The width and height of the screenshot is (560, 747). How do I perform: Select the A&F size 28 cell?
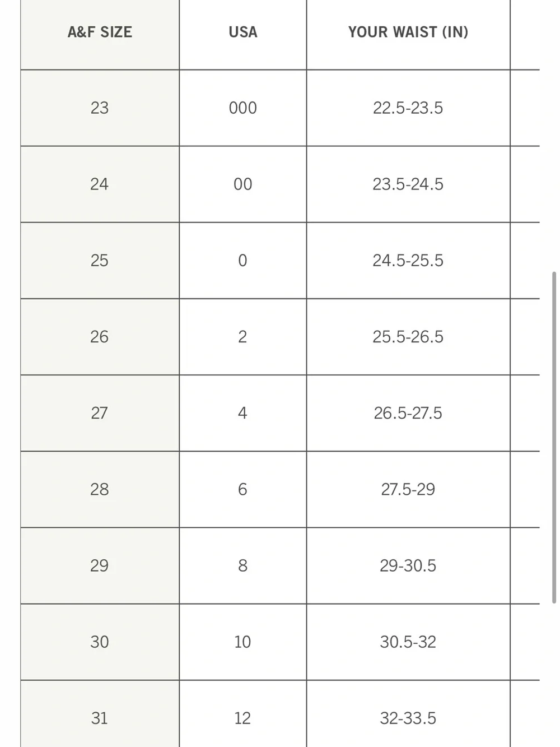click(100, 489)
